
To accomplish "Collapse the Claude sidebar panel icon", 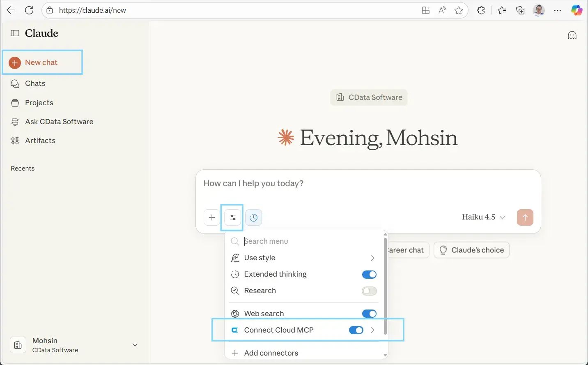I will 15,33.
